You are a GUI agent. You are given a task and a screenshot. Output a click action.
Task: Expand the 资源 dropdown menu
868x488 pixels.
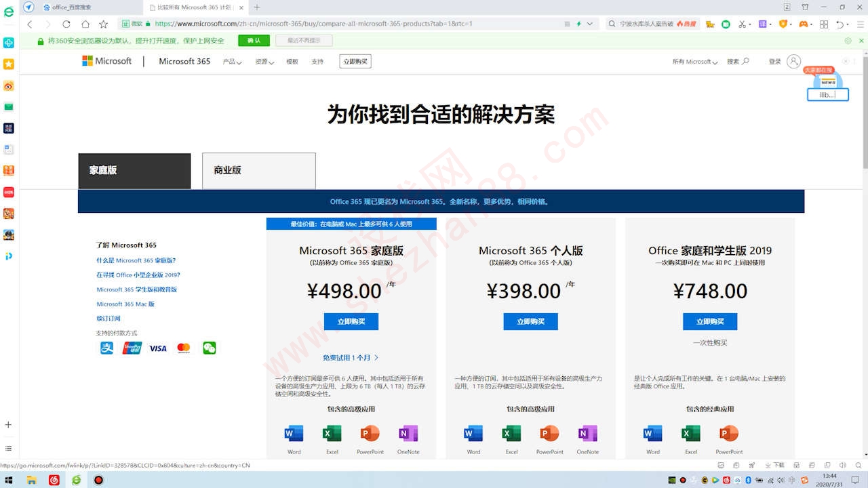(x=264, y=62)
